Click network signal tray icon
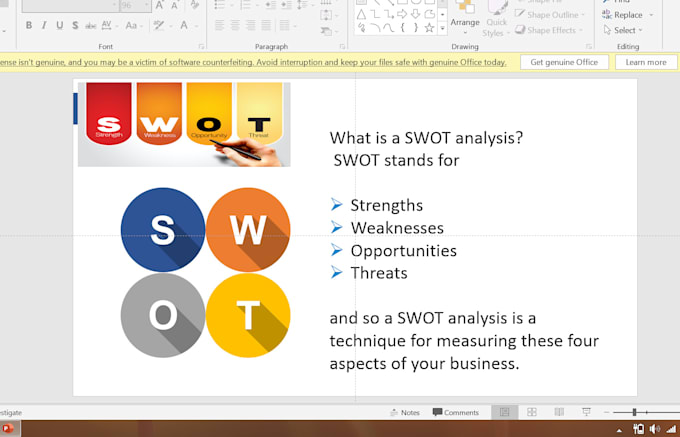The width and height of the screenshot is (680, 437). click(x=672, y=429)
